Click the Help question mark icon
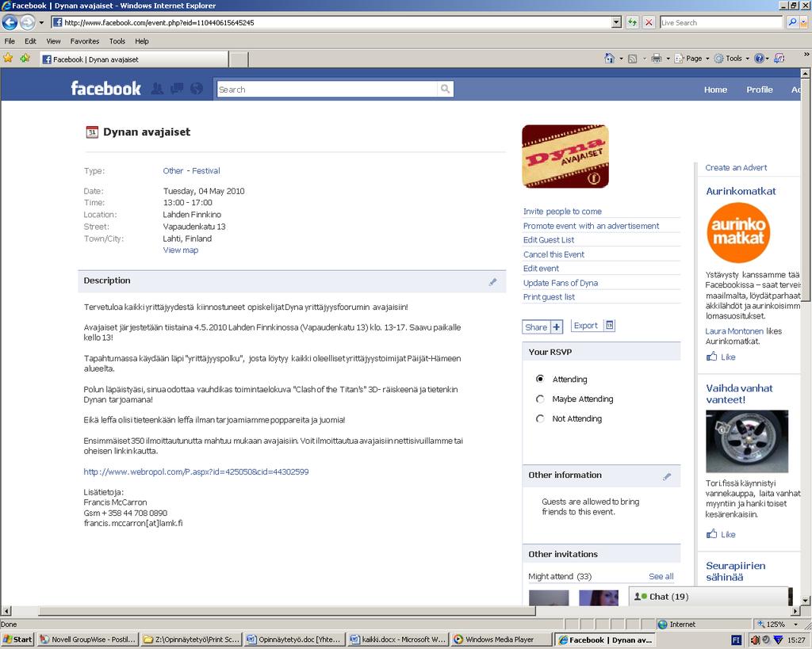 pos(759,59)
